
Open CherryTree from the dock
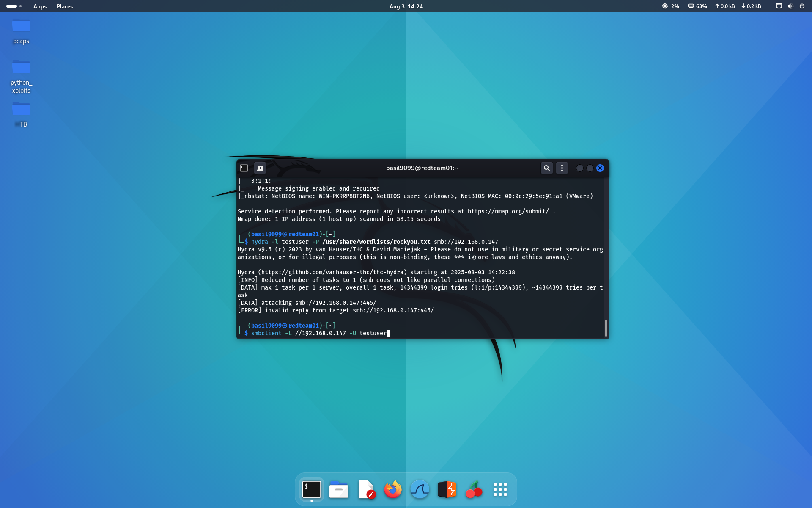tap(473, 489)
